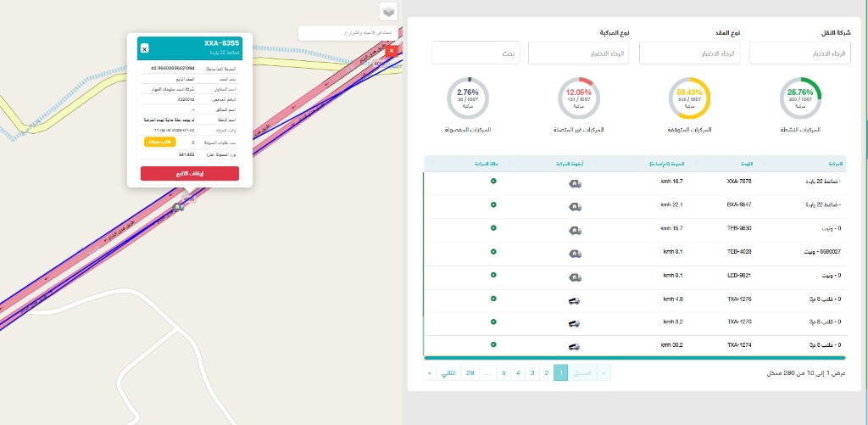Click the dump truck icon in TXA-1274 row
Viewport: 868px width, 425px height.
(x=574, y=346)
